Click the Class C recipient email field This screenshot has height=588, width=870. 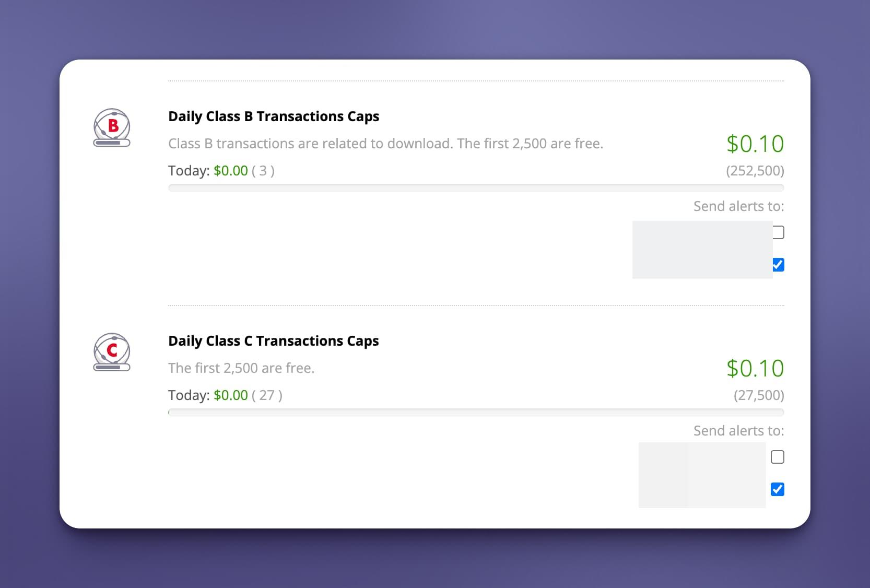pos(702,475)
